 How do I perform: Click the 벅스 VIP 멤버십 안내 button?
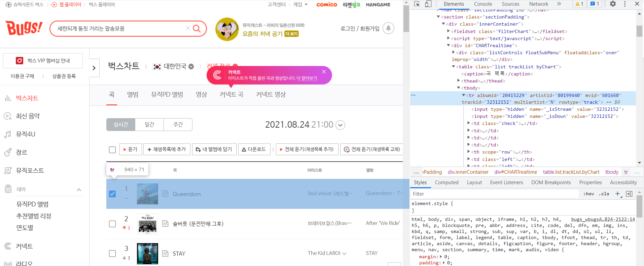[43, 61]
